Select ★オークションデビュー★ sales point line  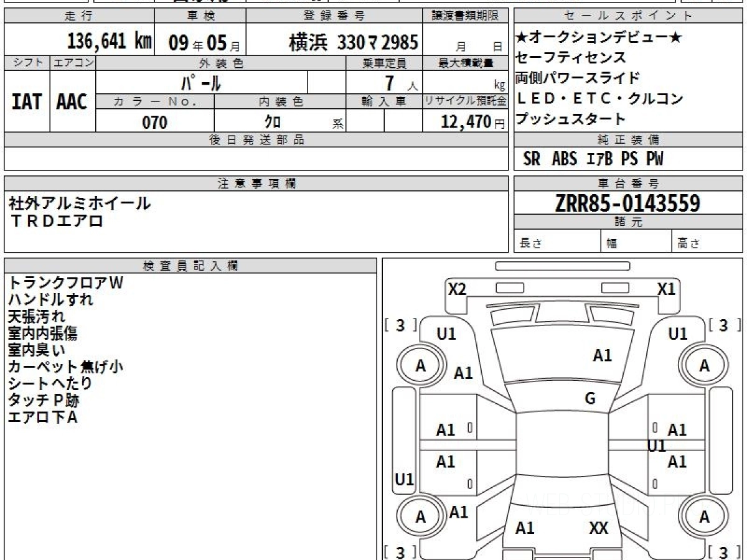click(598, 37)
